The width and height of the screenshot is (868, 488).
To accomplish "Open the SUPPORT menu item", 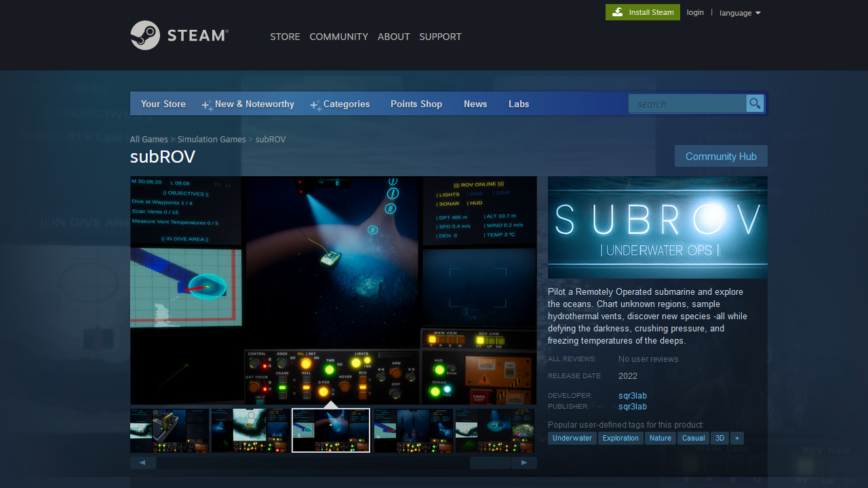I will (x=440, y=37).
